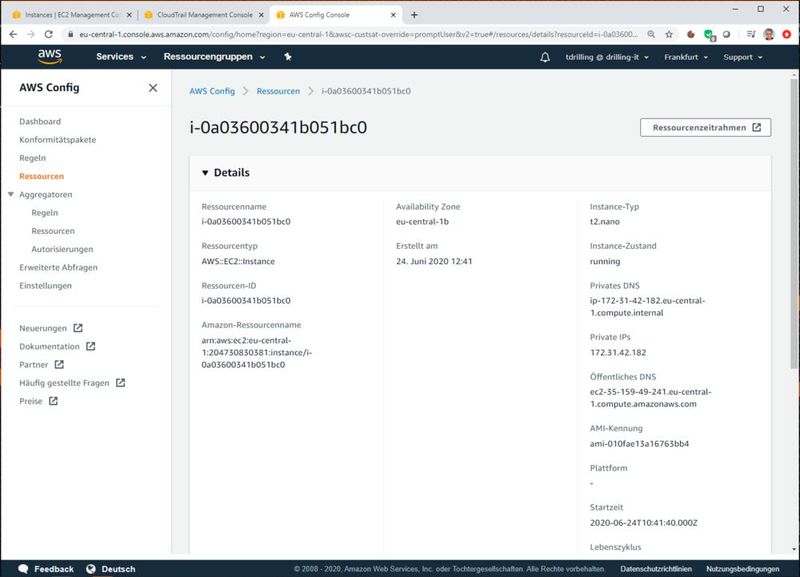Open the Support dropdown menu

point(743,57)
